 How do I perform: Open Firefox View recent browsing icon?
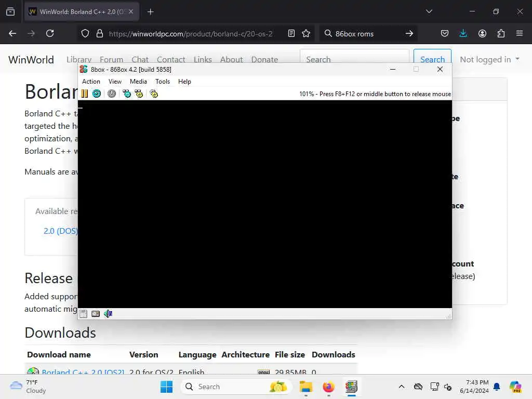pos(10,11)
